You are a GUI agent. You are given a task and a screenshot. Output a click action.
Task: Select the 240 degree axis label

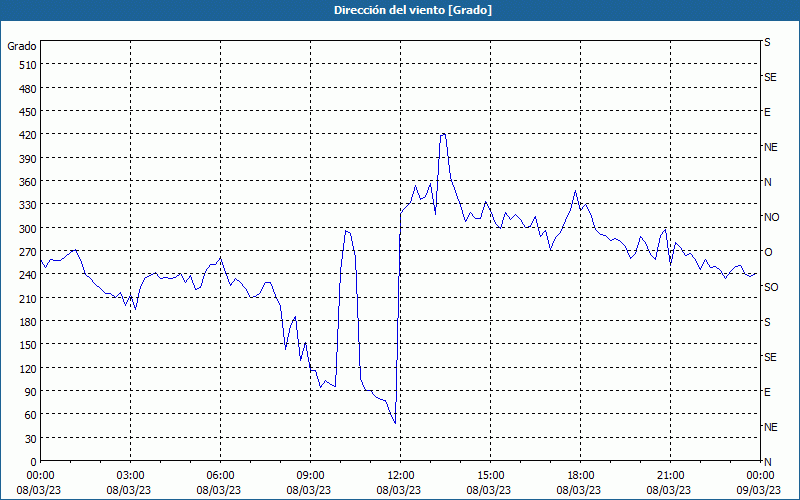click(x=28, y=275)
